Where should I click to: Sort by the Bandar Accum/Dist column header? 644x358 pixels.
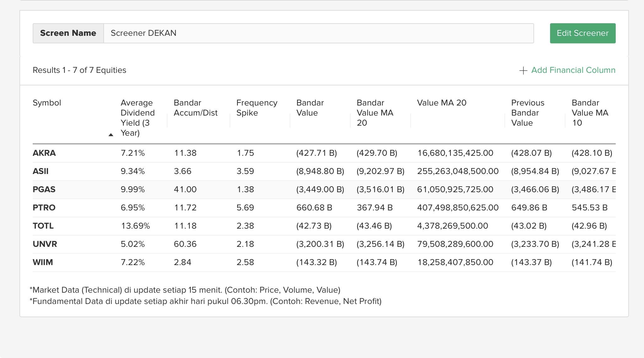pos(195,108)
